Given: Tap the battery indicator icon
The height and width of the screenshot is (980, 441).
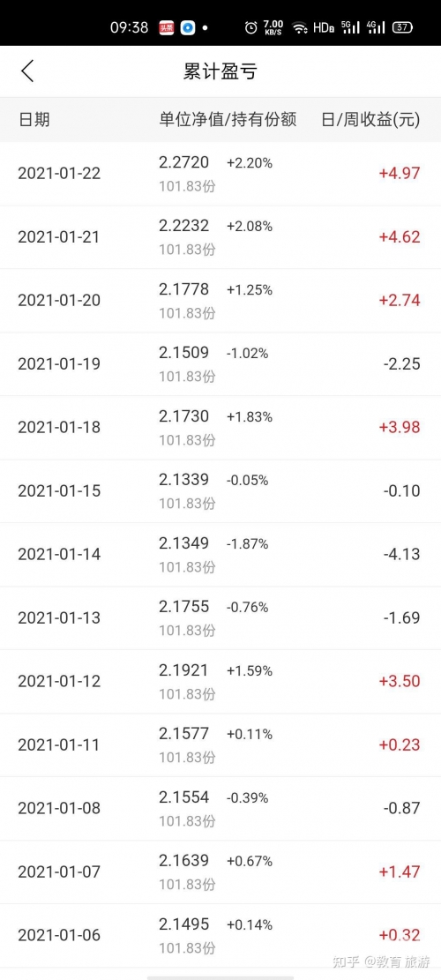Looking at the screenshot, I should (401, 27).
